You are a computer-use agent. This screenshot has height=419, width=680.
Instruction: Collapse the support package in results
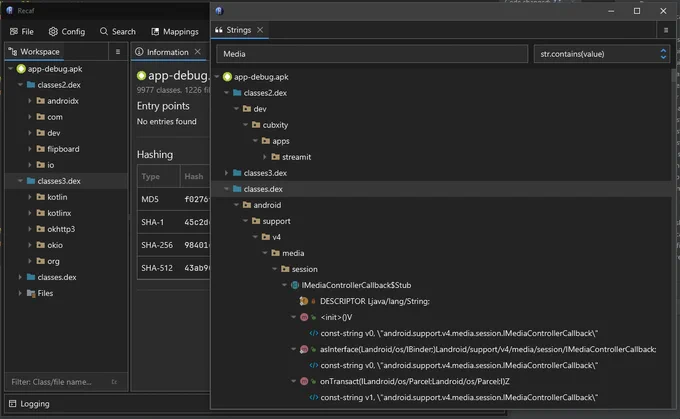(245, 221)
